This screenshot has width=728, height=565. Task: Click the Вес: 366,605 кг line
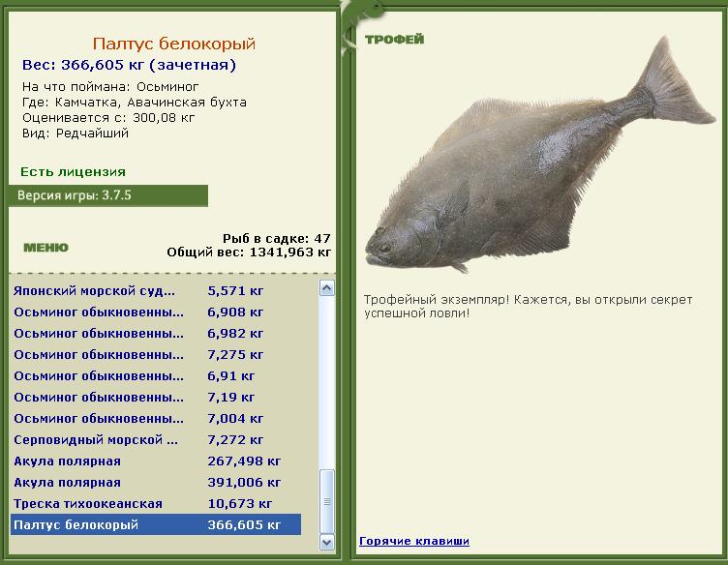[129, 65]
